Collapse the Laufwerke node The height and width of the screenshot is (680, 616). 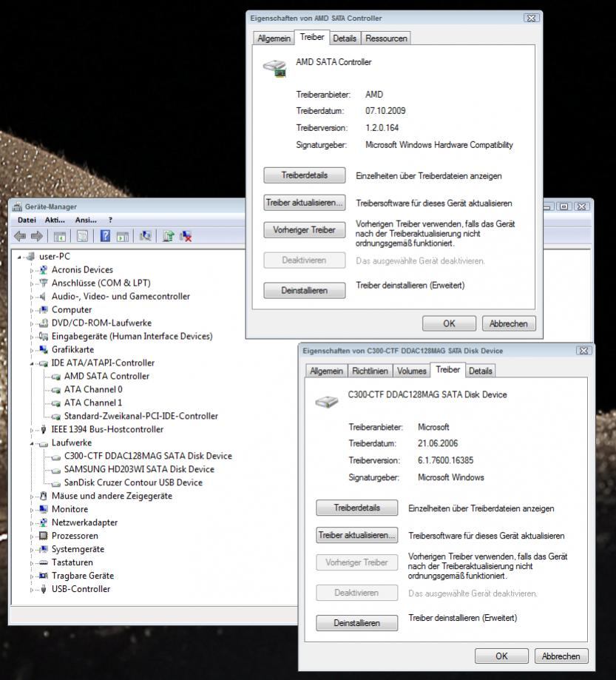point(32,443)
